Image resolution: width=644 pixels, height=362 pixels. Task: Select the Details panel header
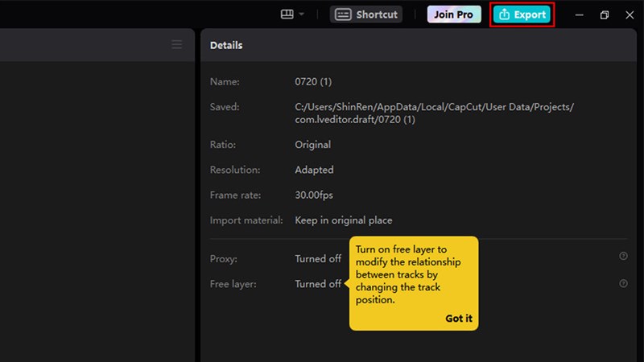click(x=226, y=46)
